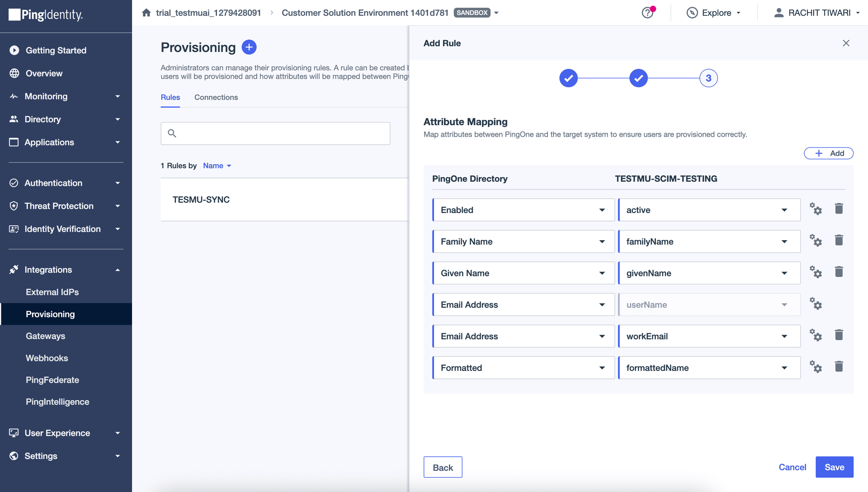The width and height of the screenshot is (868, 492).
Task: Click gear icon for userName mapping
Action: [x=816, y=304]
